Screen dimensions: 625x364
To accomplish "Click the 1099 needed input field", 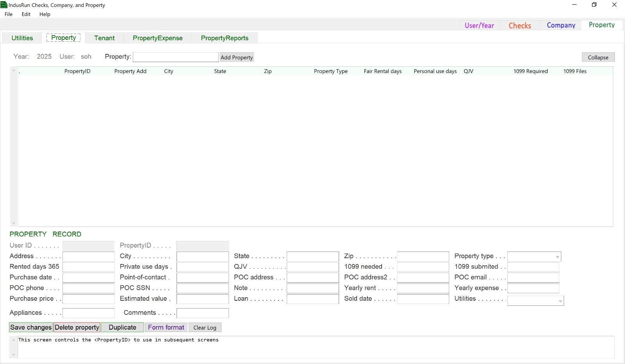I will 423,267.
